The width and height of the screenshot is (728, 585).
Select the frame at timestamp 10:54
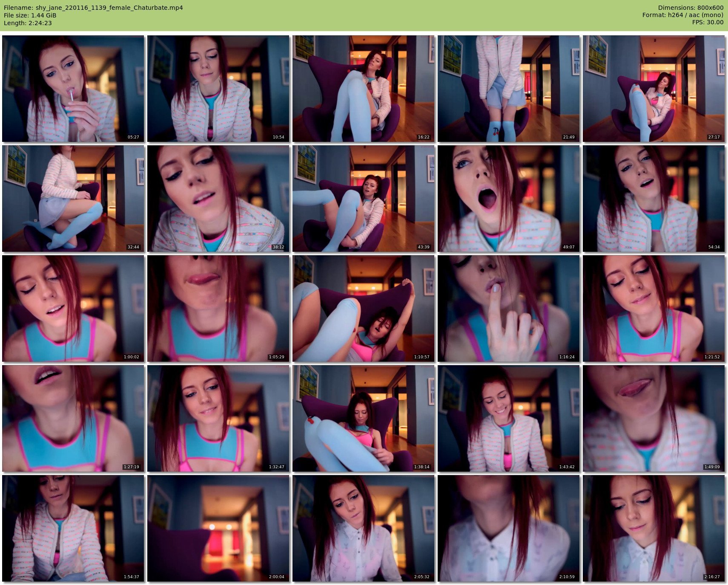coord(218,89)
